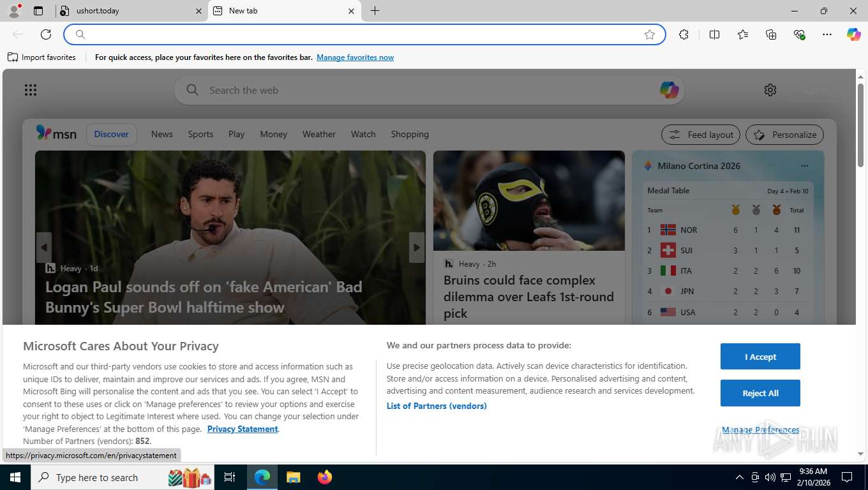Open Copilot sidebar icon in toolbar

(x=854, y=34)
